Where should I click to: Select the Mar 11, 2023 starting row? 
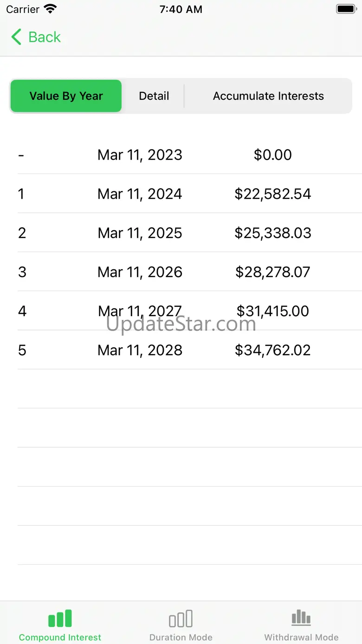point(140,155)
